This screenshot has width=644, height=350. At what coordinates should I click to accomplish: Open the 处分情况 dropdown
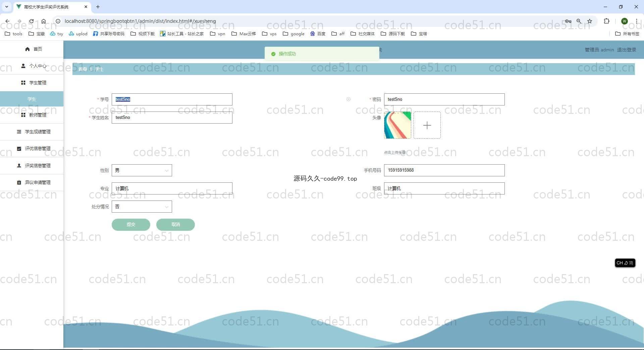tap(142, 207)
